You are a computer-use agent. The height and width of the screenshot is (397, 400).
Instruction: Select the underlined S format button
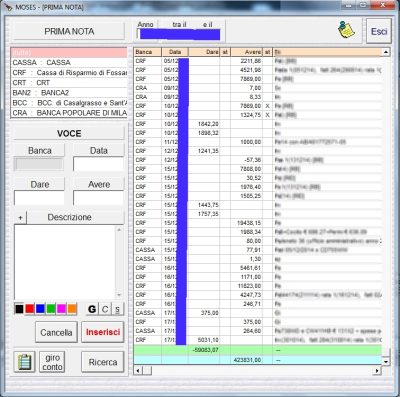[x=117, y=309]
